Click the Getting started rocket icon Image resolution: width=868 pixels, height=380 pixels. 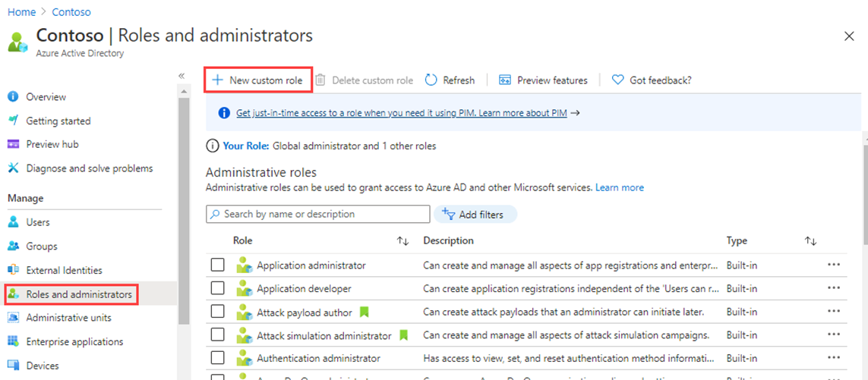click(x=13, y=121)
